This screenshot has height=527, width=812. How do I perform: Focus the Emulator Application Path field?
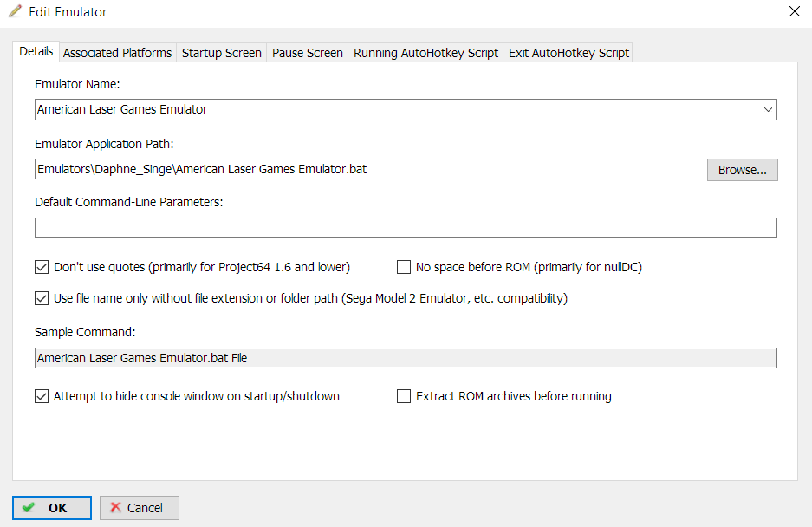pos(366,169)
